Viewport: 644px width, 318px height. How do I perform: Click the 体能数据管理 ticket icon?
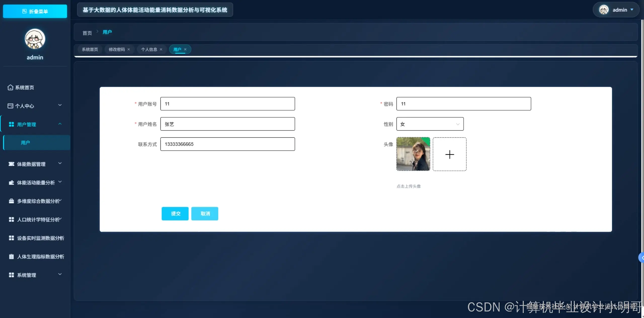pos(11,164)
